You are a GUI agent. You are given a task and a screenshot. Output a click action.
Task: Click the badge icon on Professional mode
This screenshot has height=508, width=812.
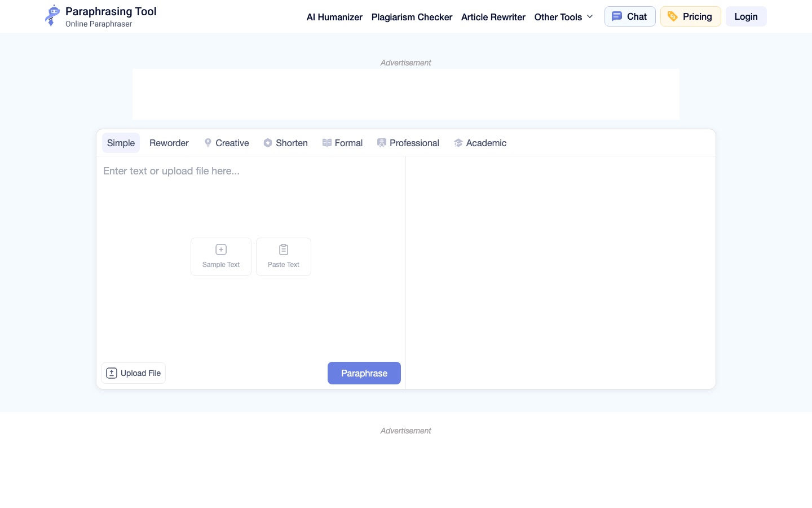[382, 143]
